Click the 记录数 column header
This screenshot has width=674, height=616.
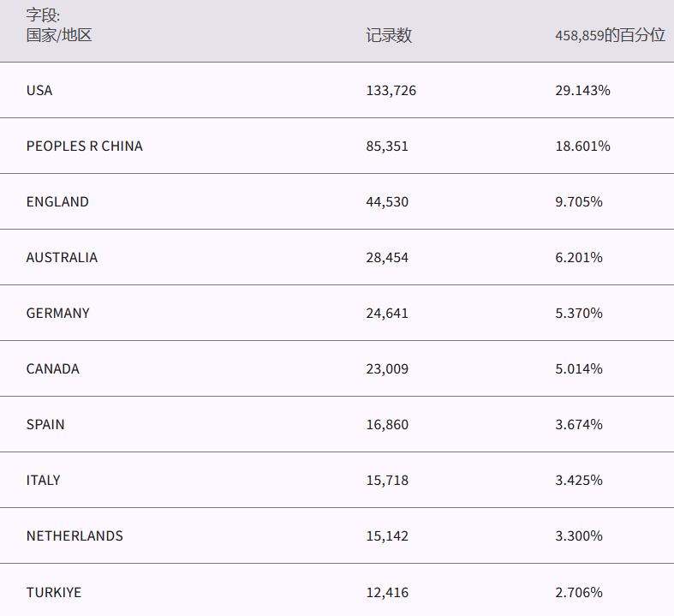[389, 35]
